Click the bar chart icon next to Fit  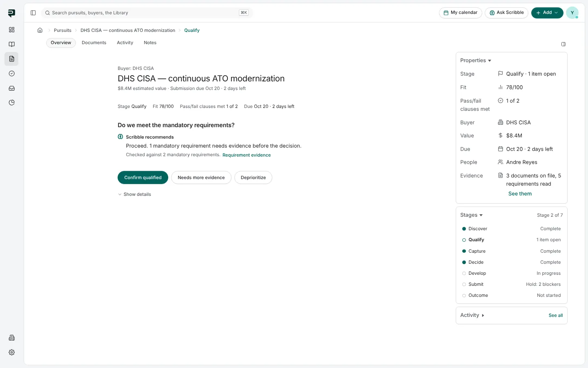click(x=500, y=87)
